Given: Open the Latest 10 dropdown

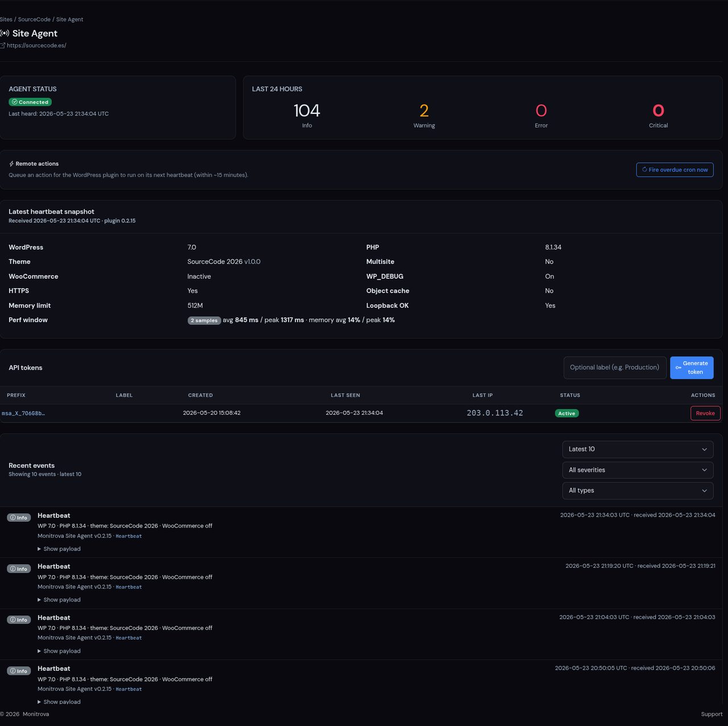Looking at the screenshot, I should point(638,449).
